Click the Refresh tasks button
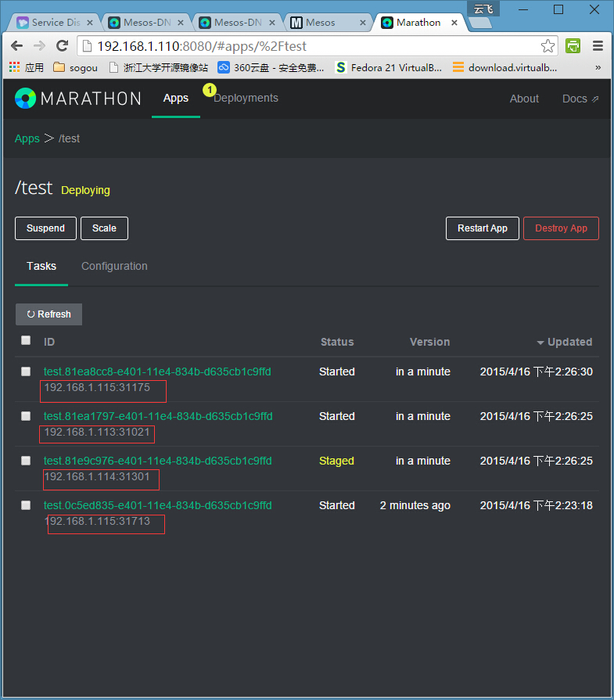The height and width of the screenshot is (700, 614). coord(48,314)
